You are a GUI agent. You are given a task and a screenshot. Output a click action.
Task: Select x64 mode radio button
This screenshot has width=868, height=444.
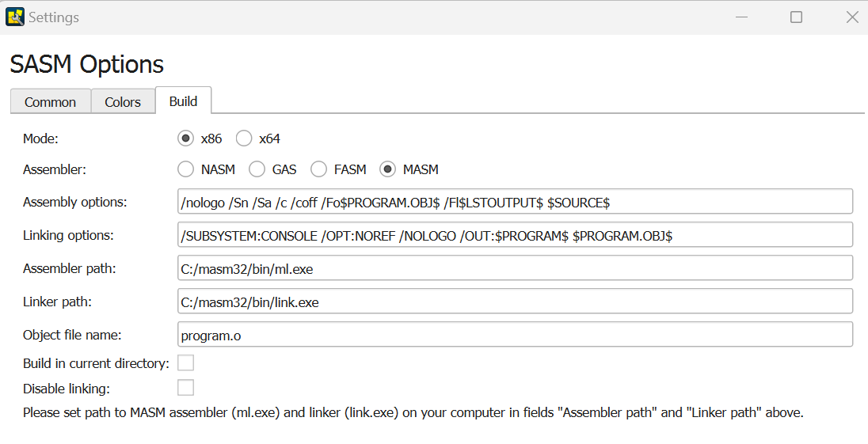pos(244,139)
